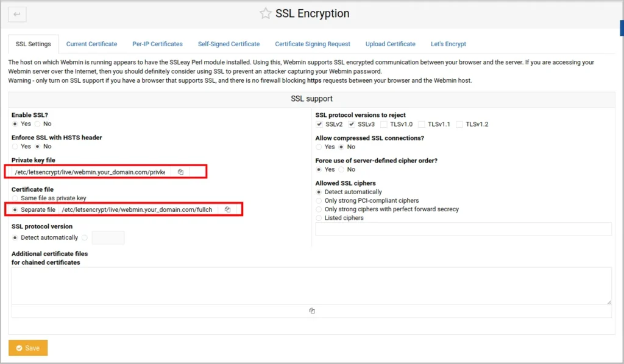Open the Per-IP Certificates tab

click(x=158, y=44)
